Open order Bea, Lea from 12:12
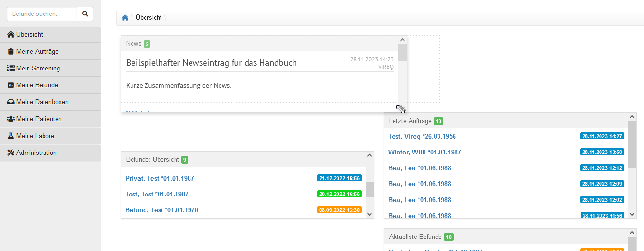Screen dimensions: 644x251 [420, 168]
